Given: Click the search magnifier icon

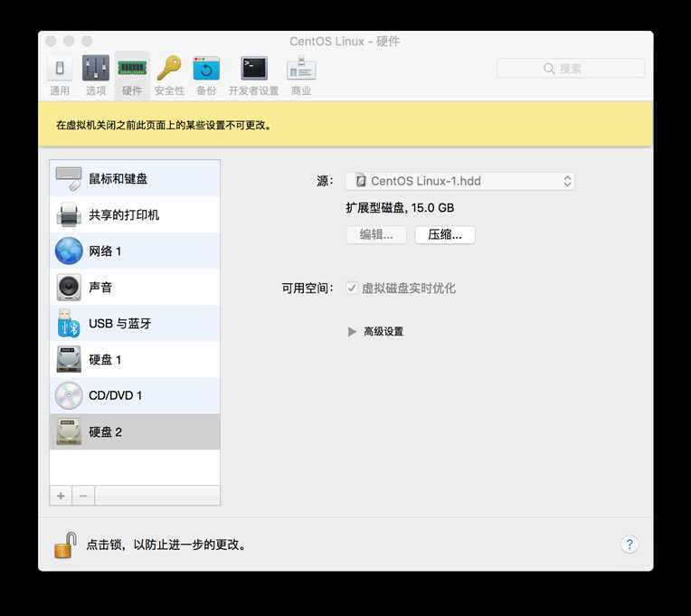Looking at the screenshot, I should pyautogui.click(x=549, y=69).
